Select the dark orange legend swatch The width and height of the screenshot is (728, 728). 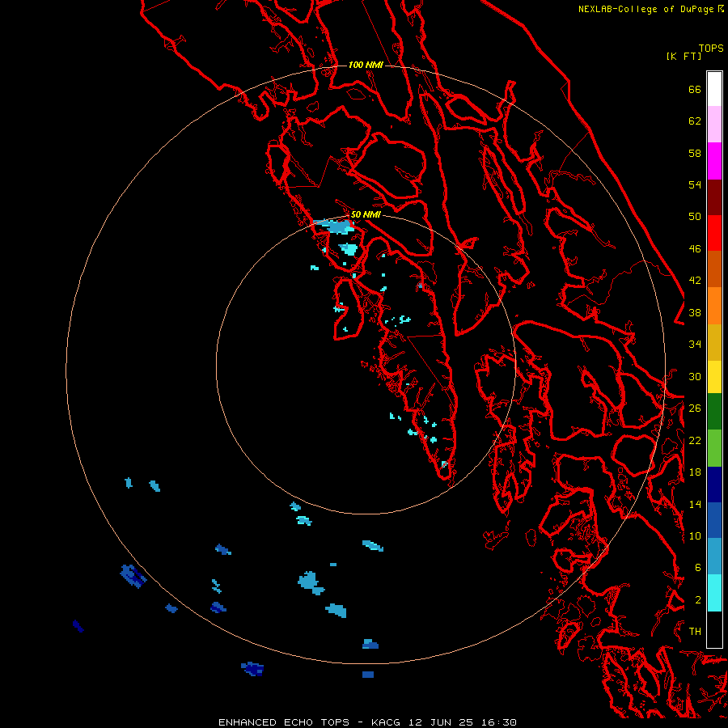(714, 269)
